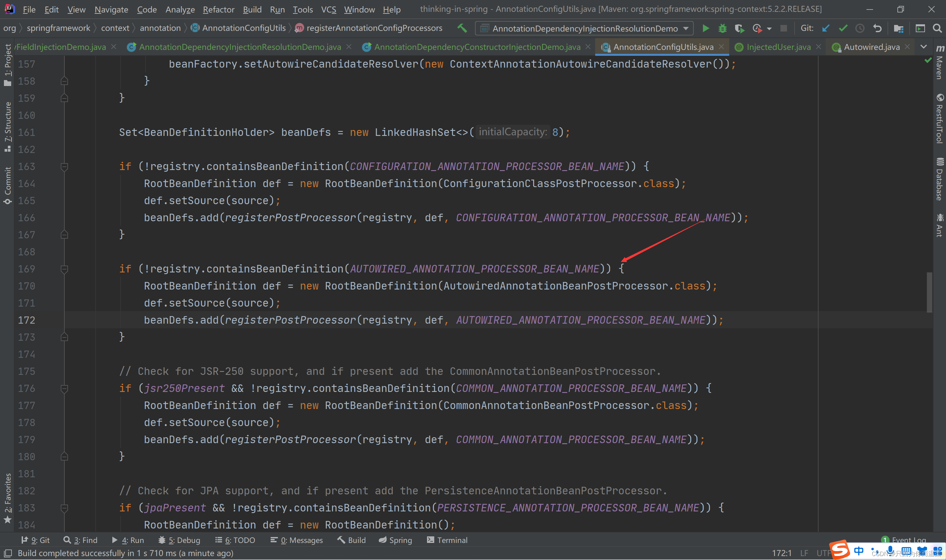946x560 pixels.
Task: Click the Git Rollback icon
Action: (877, 28)
